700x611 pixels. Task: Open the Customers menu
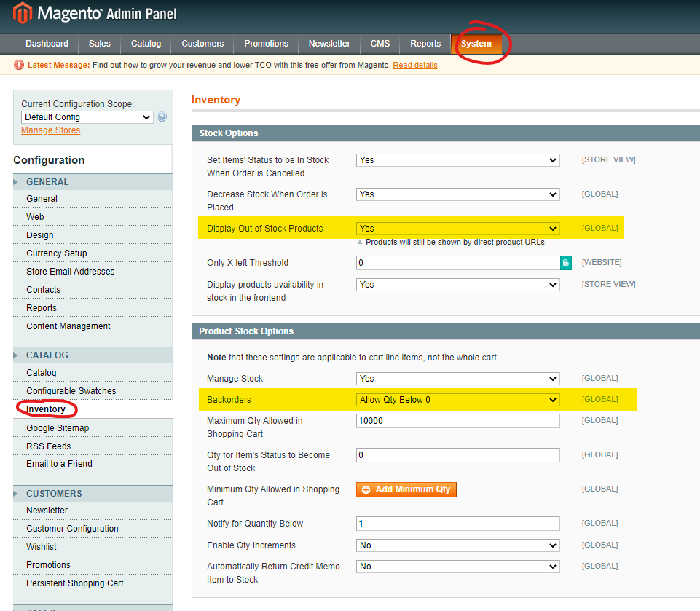(202, 44)
